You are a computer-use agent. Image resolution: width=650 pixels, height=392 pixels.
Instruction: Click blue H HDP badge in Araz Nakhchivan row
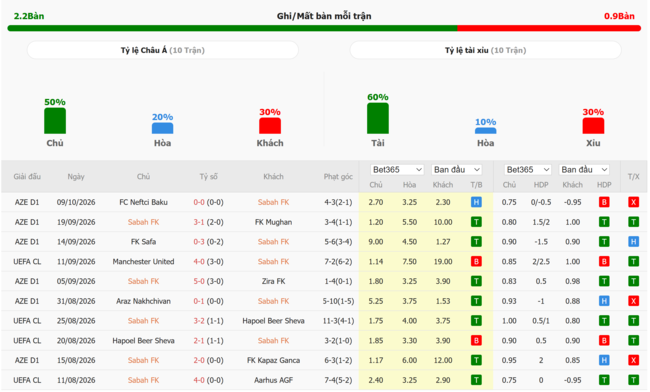point(604,301)
